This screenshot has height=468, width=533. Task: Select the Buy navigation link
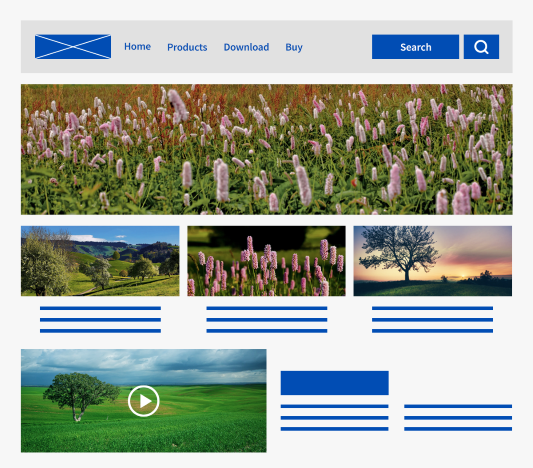point(294,48)
